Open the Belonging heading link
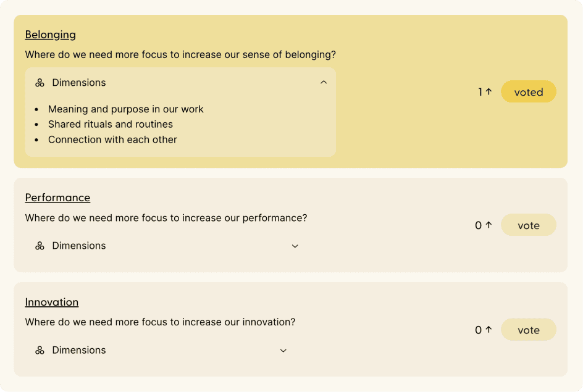583x392 pixels. coord(50,35)
